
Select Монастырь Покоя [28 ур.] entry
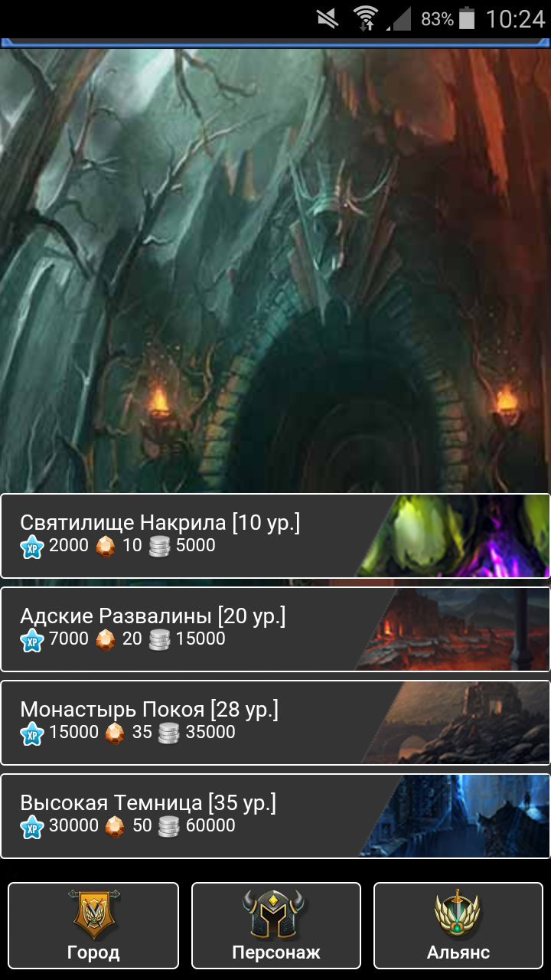click(x=275, y=723)
